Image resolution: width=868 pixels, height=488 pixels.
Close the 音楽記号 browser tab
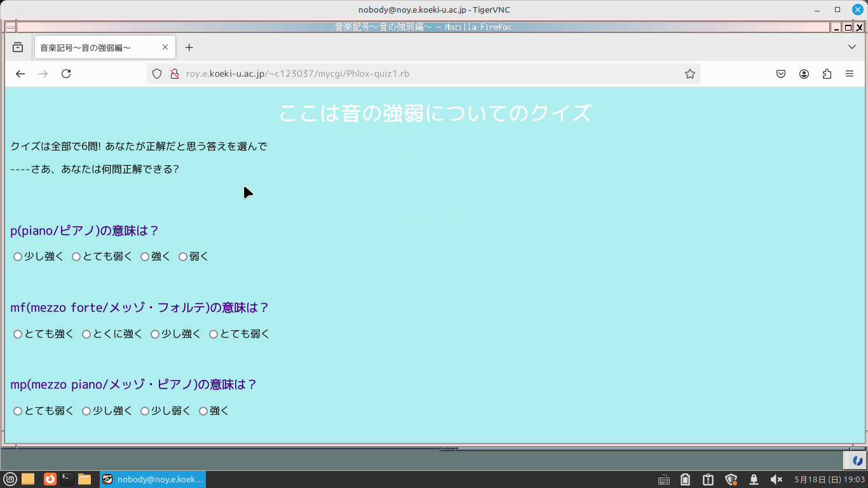[x=165, y=48]
